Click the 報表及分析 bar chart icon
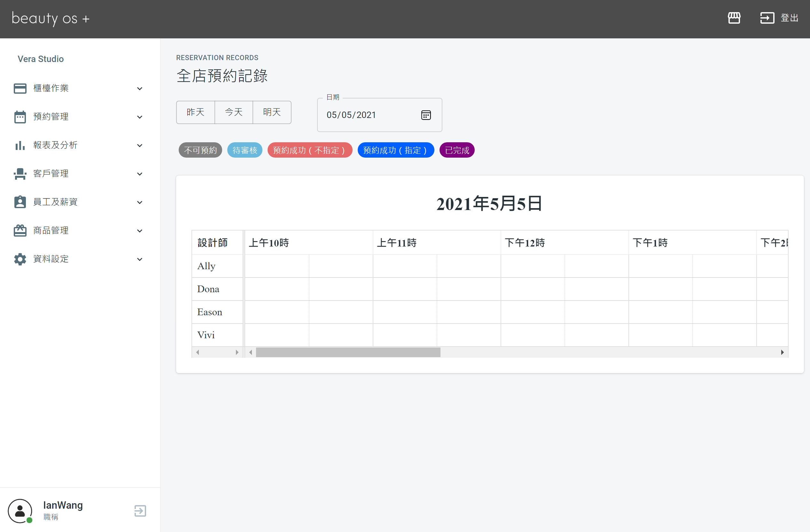The width and height of the screenshot is (810, 532). click(x=20, y=145)
